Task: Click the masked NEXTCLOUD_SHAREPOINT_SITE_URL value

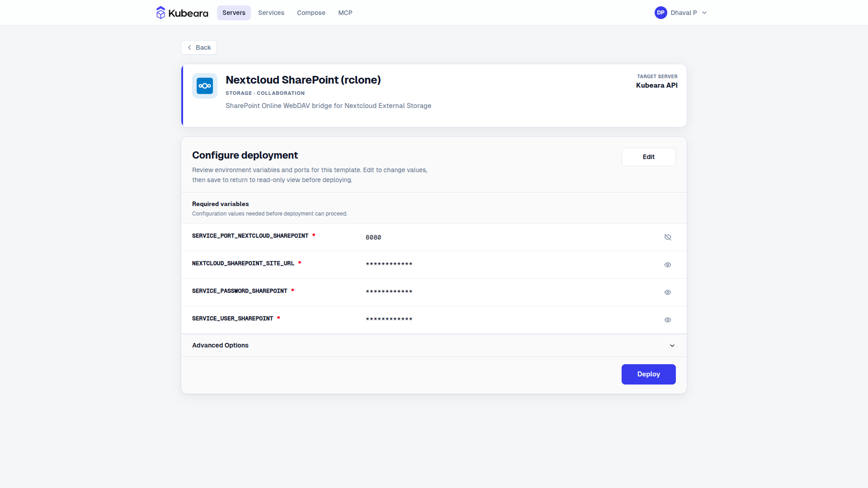Action: tap(389, 264)
